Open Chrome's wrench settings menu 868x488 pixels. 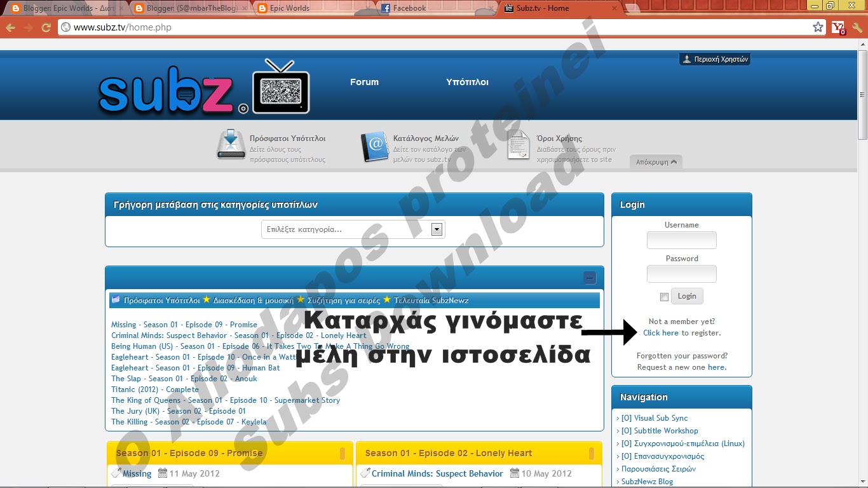pyautogui.click(x=857, y=27)
